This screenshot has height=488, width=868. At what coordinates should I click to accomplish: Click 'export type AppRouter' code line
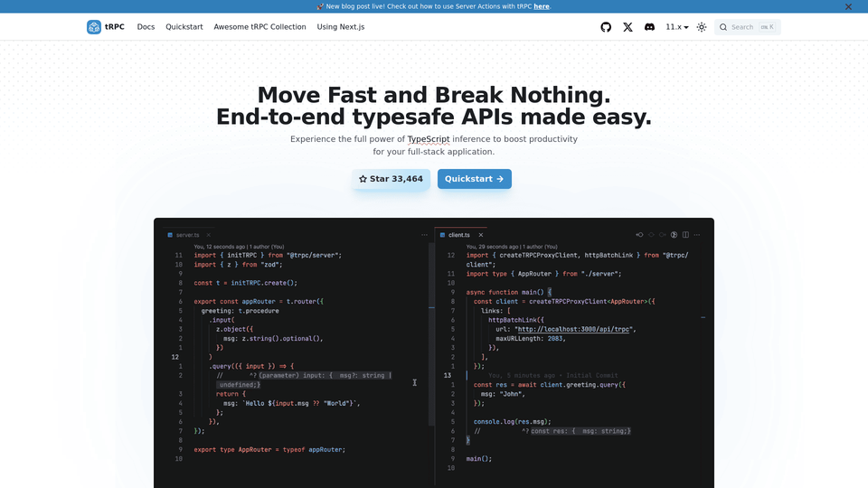[269, 450]
